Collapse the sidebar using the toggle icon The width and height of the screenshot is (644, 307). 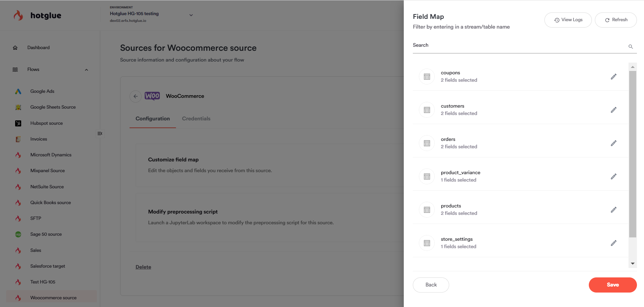[x=100, y=133]
